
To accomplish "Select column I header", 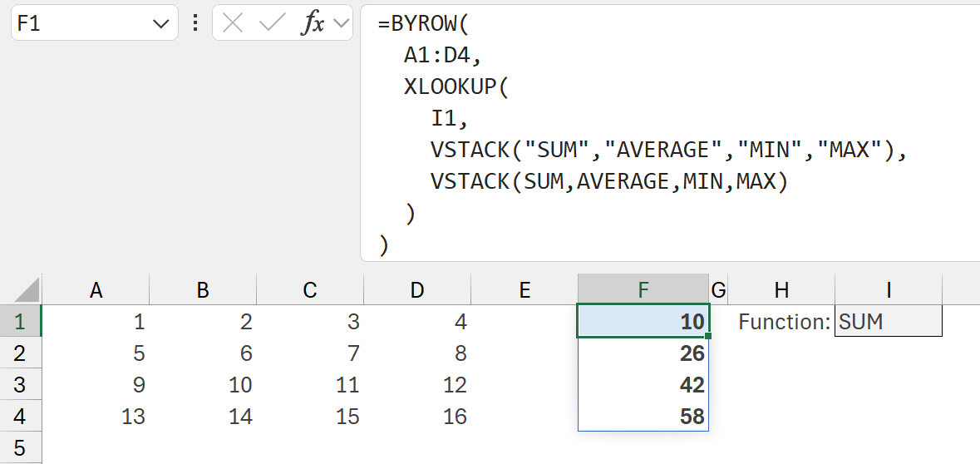I will [888, 290].
